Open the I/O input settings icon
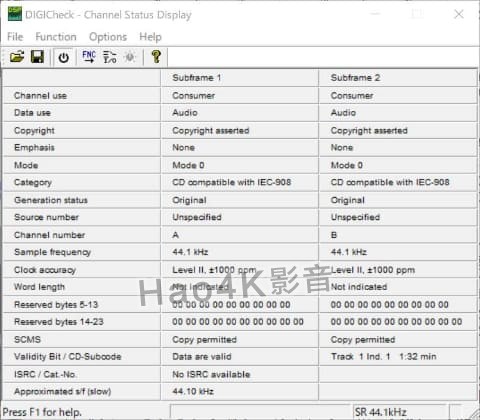Viewport: 480px width, 420px height. click(x=109, y=57)
